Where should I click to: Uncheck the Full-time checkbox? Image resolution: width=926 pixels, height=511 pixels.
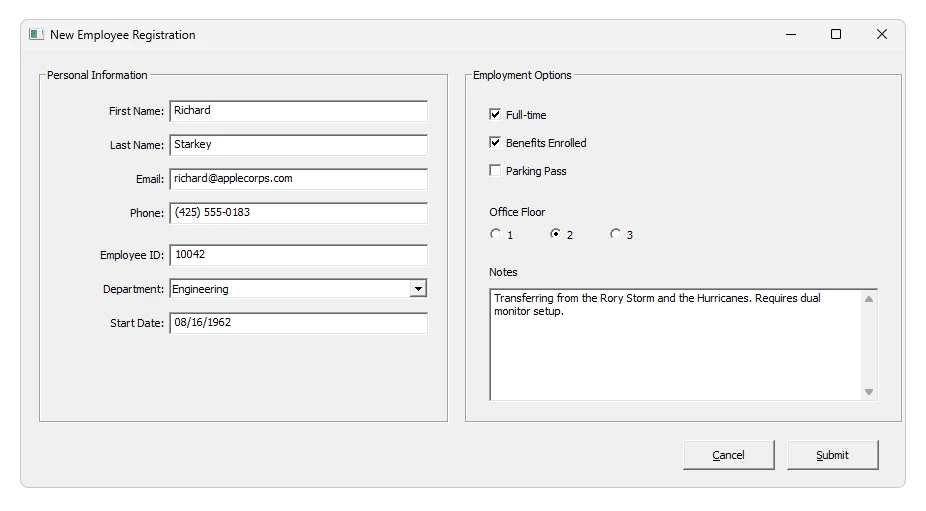click(495, 115)
